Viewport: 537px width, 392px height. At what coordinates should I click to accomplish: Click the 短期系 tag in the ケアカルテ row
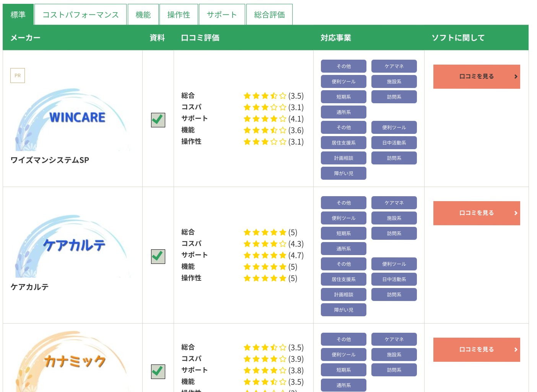343,233
